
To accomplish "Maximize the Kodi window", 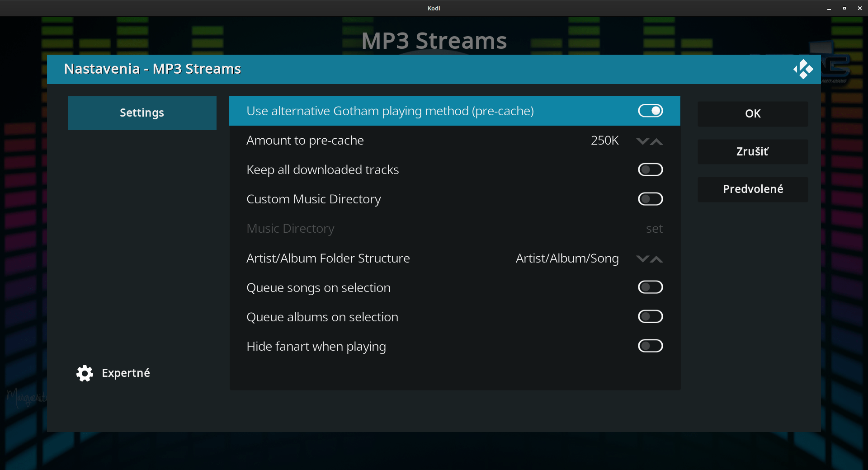I will click(844, 8).
